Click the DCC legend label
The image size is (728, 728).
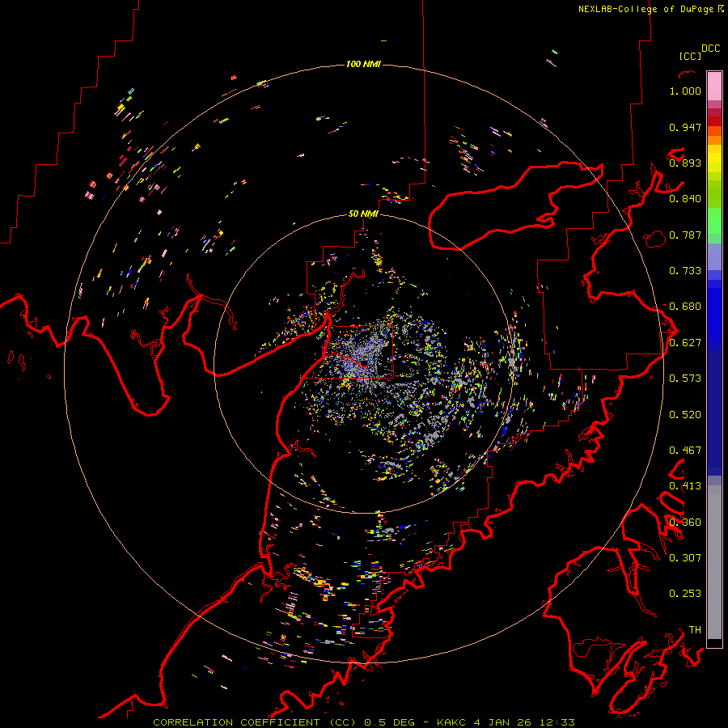point(710,49)
